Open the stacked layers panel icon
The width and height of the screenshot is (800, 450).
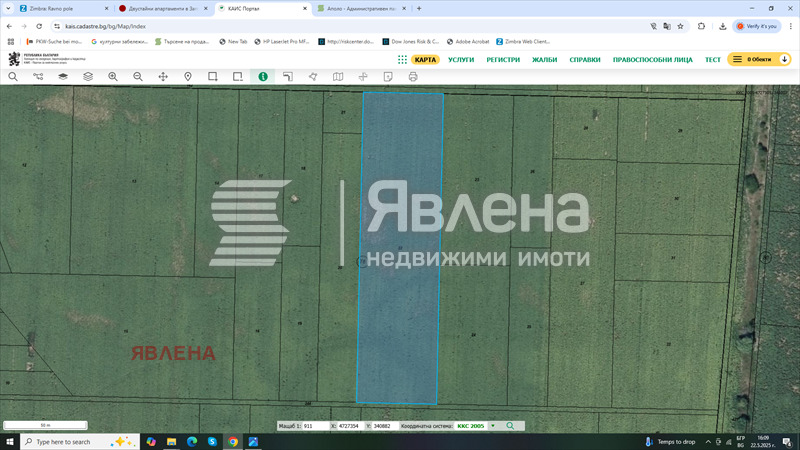[88, 76]
